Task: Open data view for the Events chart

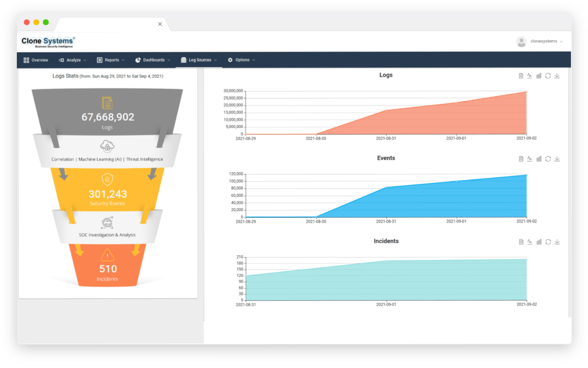Action: [x=521, y=159]
